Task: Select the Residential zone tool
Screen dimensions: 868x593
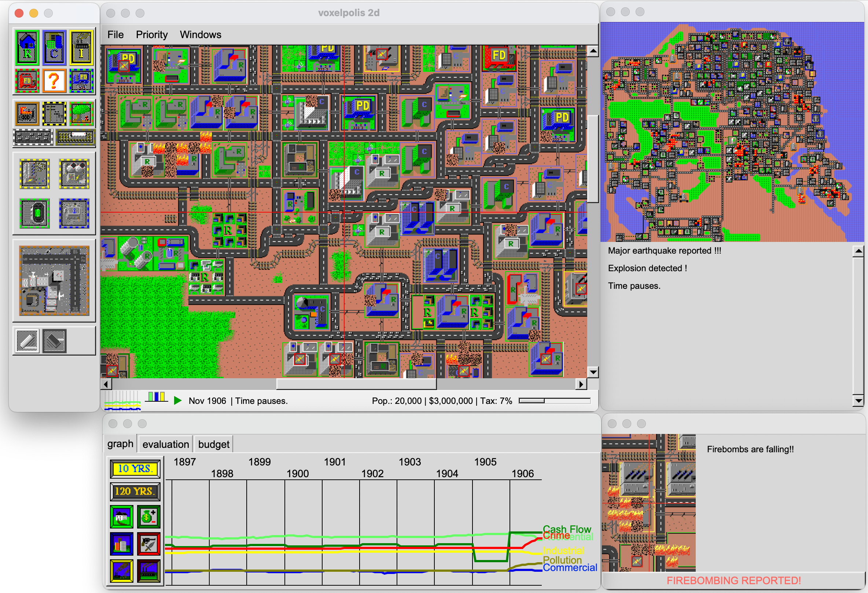Action: tap(27, 47)
